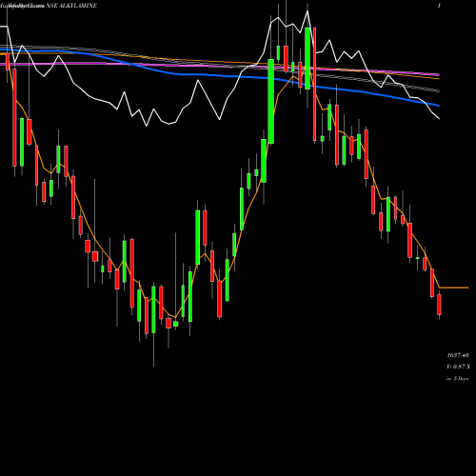Click the NSE ALKYLAMINE chart title
This screenshot has height=476, width=476.
(71, 6)
